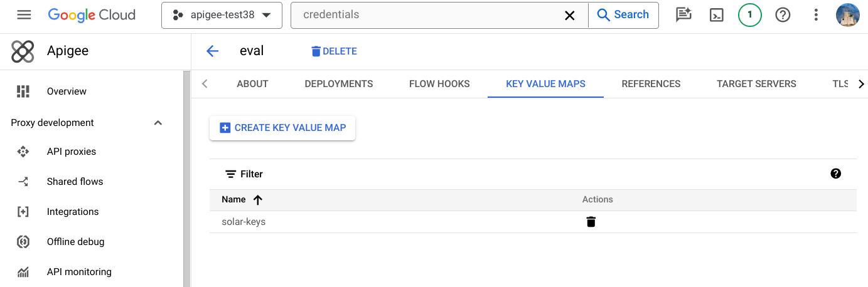Click the Delete environment button
868x287 pixels.
pyautogui.click(x=334, y=51)
